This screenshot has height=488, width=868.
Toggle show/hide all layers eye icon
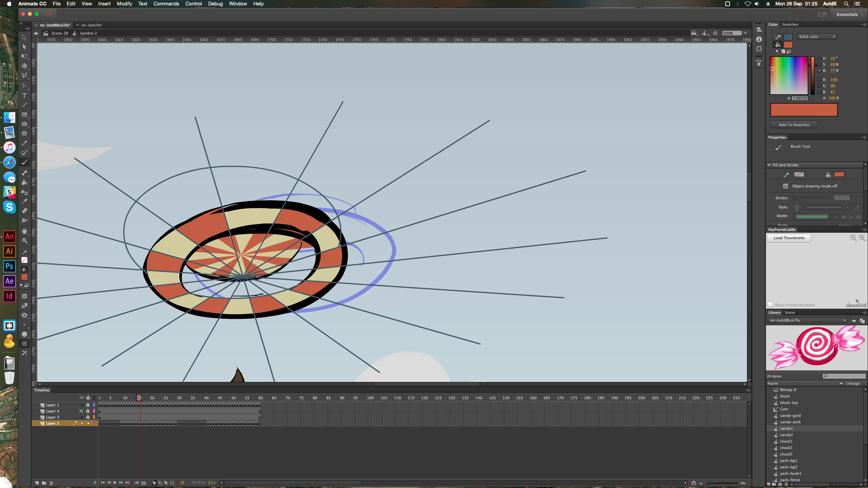tap(81, 398)
